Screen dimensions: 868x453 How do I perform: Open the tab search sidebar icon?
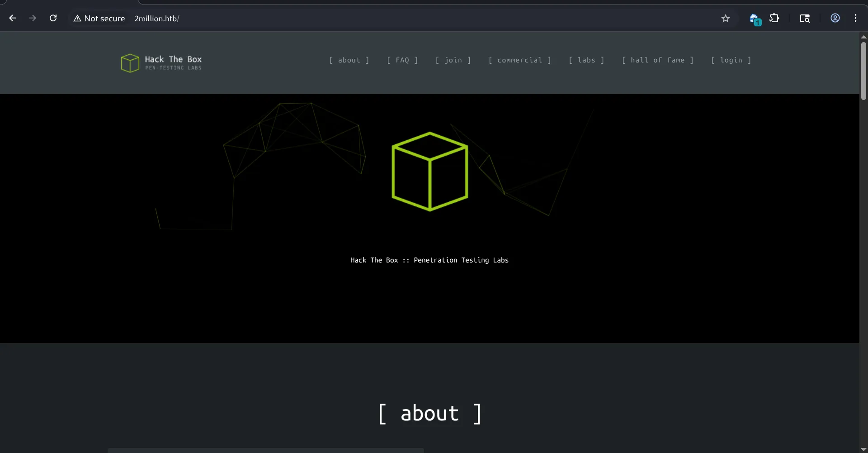tap(805, 19)
